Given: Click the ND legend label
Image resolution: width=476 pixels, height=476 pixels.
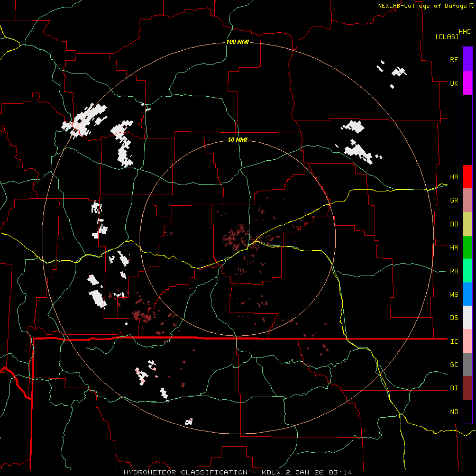Looking at the screenshot, I should tap(454, 412).
